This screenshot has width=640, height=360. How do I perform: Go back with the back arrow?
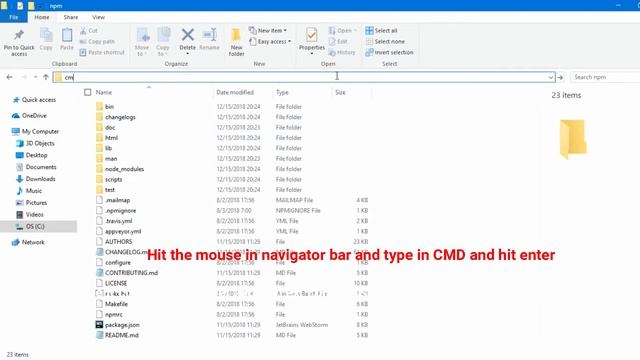click(x=9, y=77)
